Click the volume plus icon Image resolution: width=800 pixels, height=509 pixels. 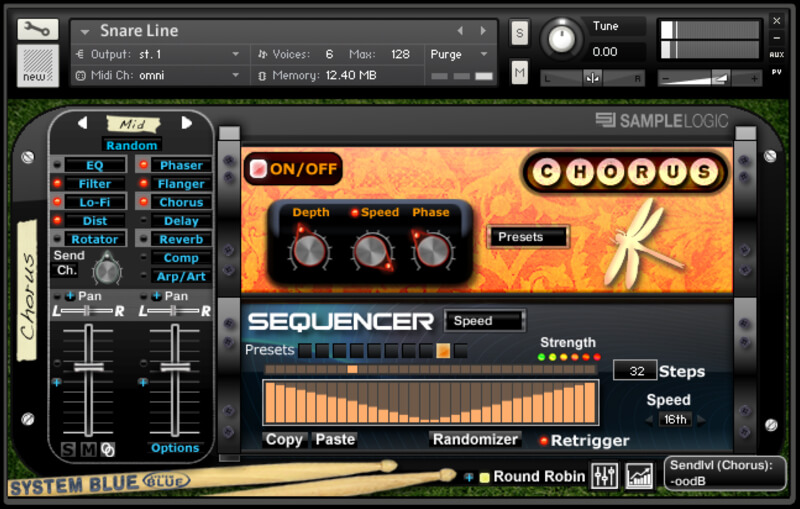point(754,79)
